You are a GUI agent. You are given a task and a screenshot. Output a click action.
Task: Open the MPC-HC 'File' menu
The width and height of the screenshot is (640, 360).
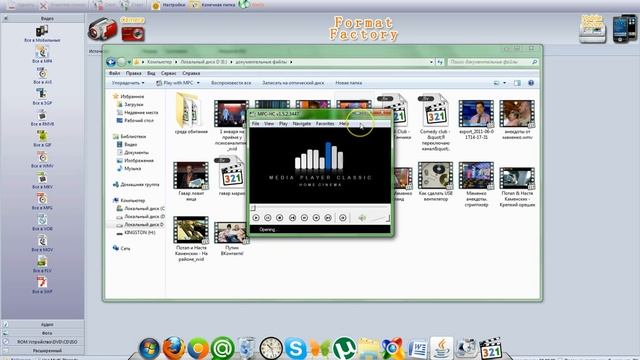tap(255, 123)
